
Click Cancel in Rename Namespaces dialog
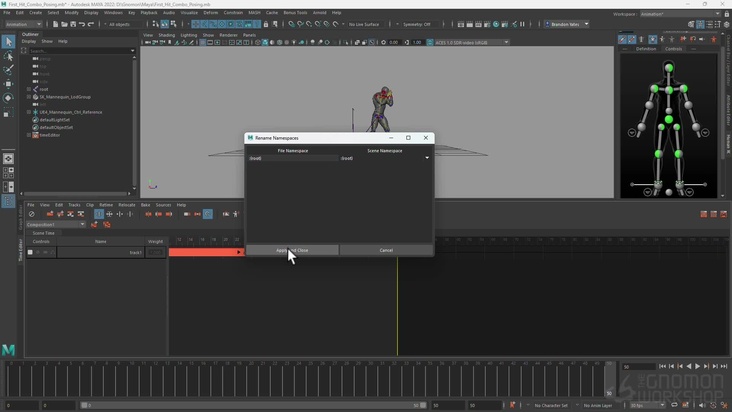pos(386,251)
